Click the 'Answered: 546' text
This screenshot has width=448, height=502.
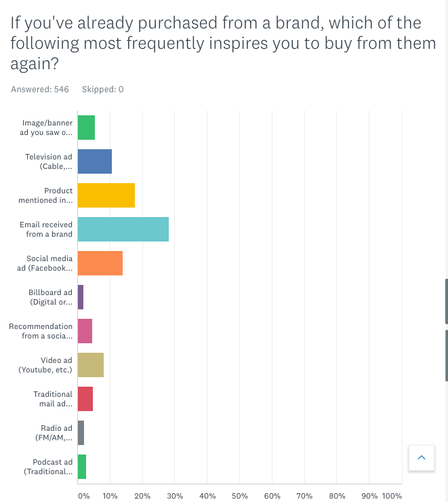(40, 90)
